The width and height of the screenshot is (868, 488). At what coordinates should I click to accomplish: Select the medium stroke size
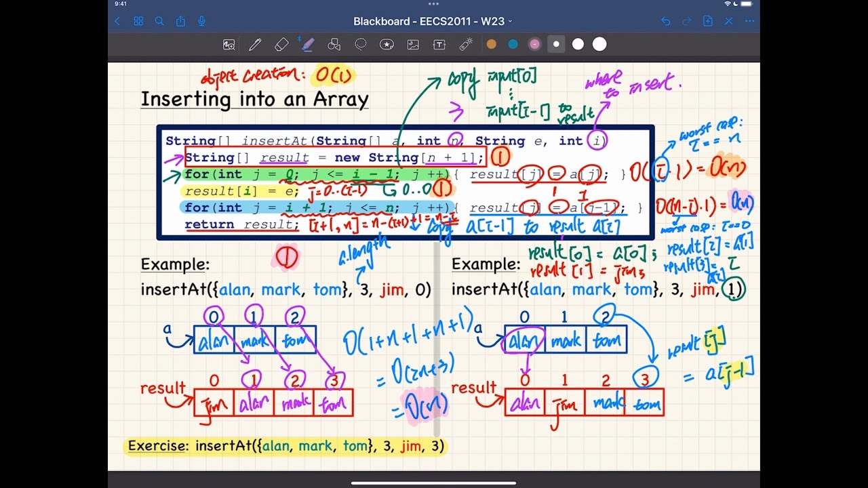[x=578, y=45]
